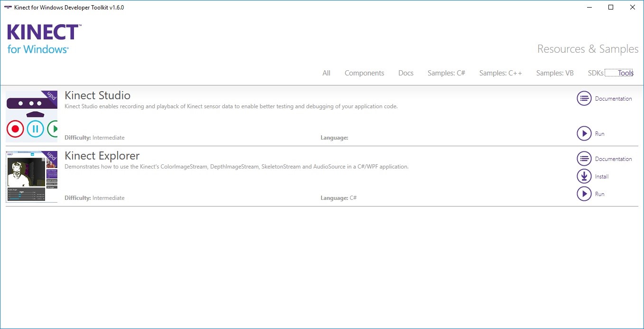The height and width of the screenshot is (329, 644).
Task: Click Kinect Explorer Language: C# text
Action: tap(339, 198)
